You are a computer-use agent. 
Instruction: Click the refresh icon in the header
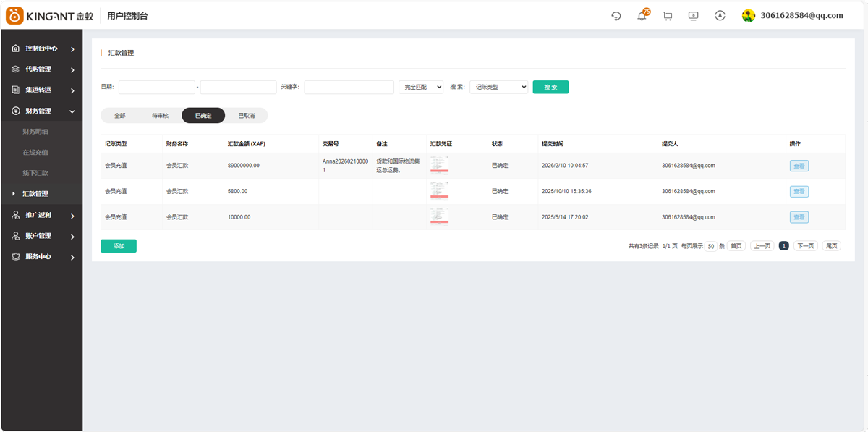[x=616, y=16]
